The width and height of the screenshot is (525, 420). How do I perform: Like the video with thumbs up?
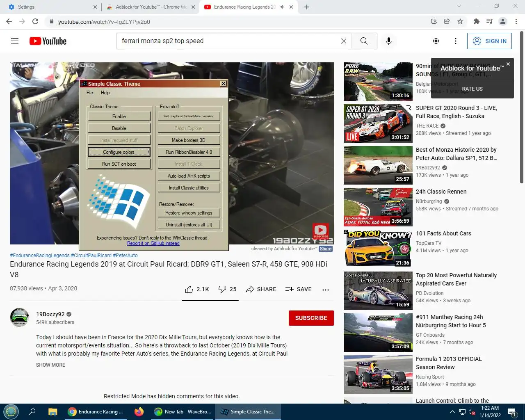tap(197, 289)
